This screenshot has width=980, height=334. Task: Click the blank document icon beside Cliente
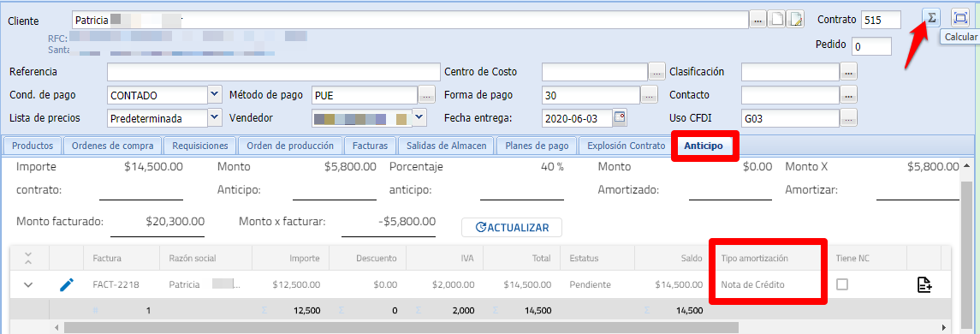click(776, 21)
